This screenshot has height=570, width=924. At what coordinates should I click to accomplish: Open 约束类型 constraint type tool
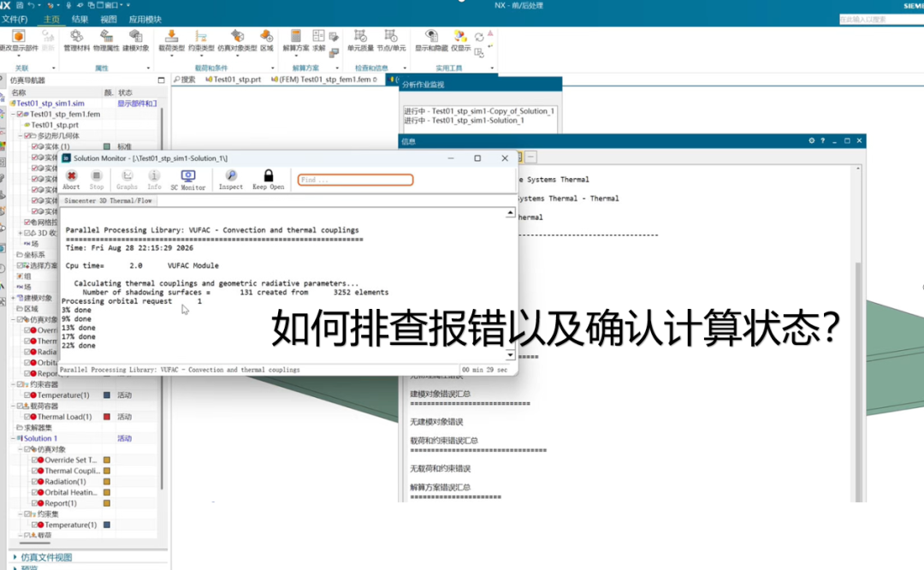(201, 41)
